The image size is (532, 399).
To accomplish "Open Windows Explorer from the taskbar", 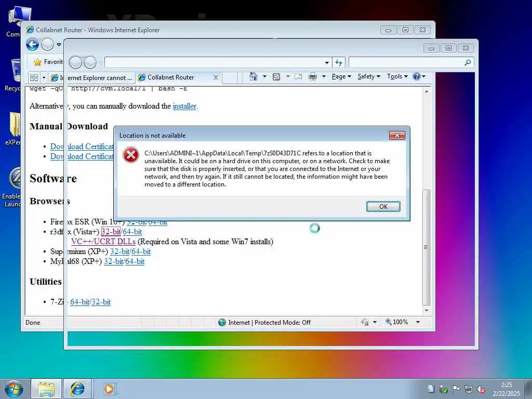I will coord(46,389).
